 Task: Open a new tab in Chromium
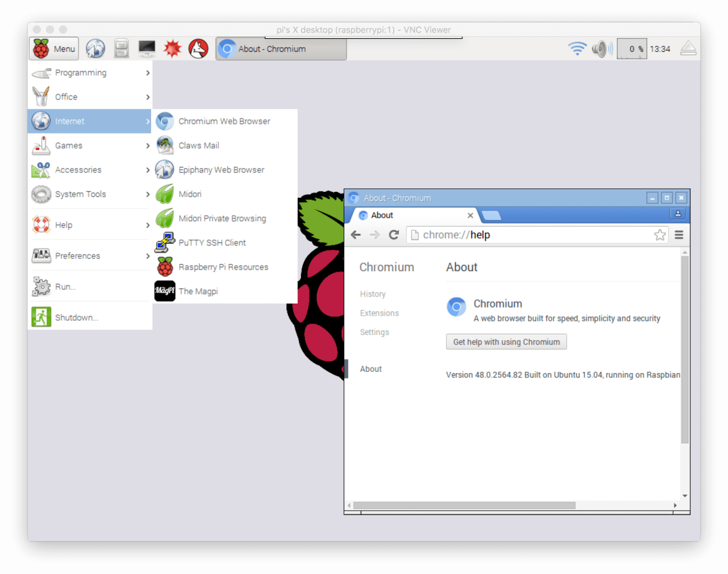coord(491,215)
